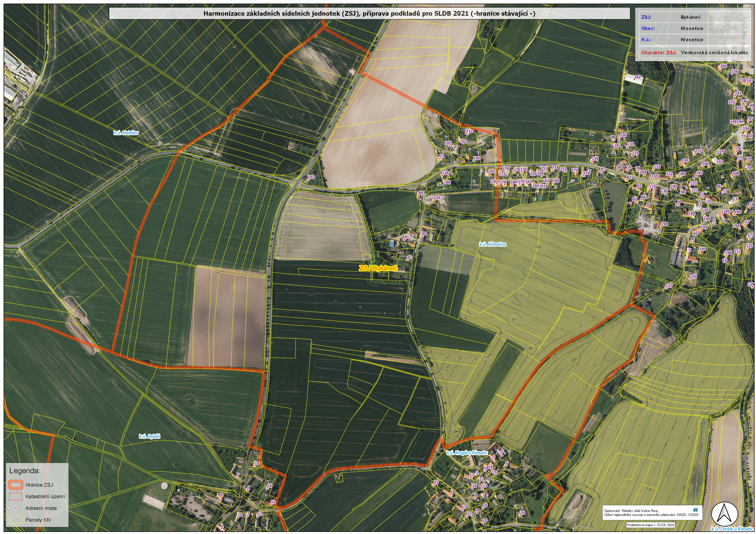Click address point 102 marker
The width and height of the screenshot is (756, 534).
pos(308,179)
